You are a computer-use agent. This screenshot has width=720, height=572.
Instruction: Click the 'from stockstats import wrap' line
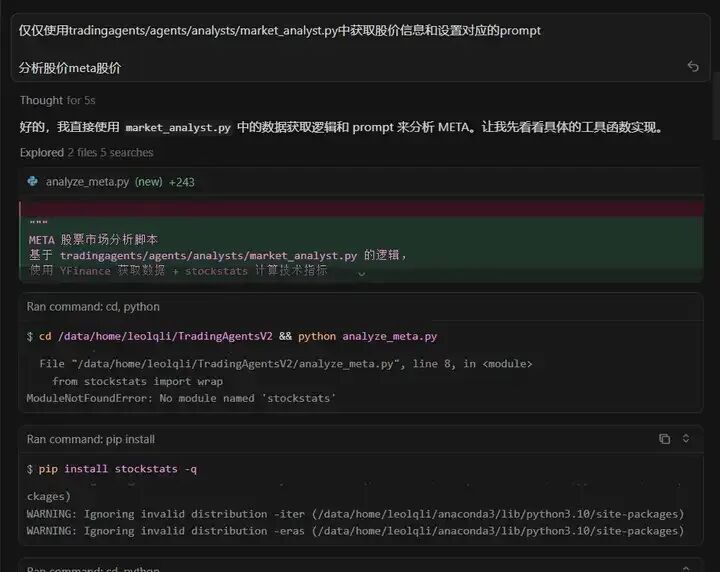137,381
